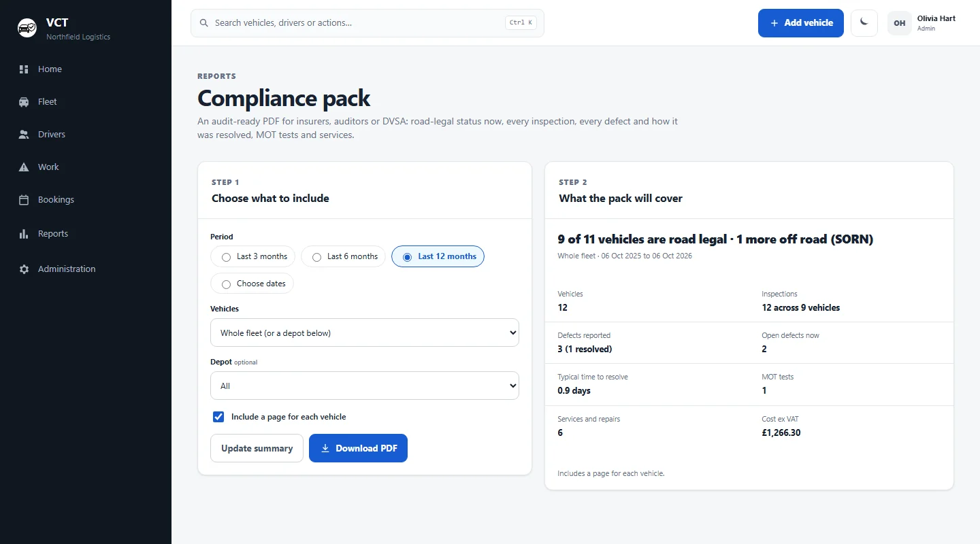Click the Bookings calendar icon
Screen dimensions: 980x544
(x=24, y=200)
